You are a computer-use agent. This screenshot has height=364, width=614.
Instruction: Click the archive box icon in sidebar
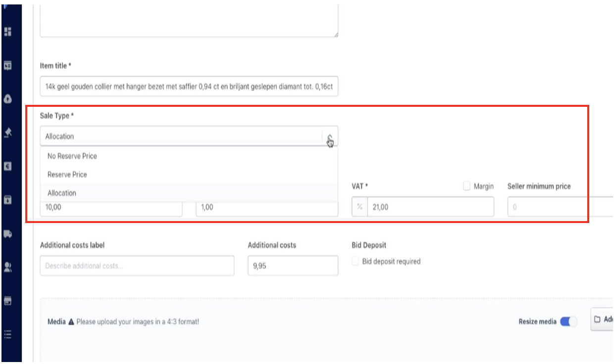tap(7, 200)
